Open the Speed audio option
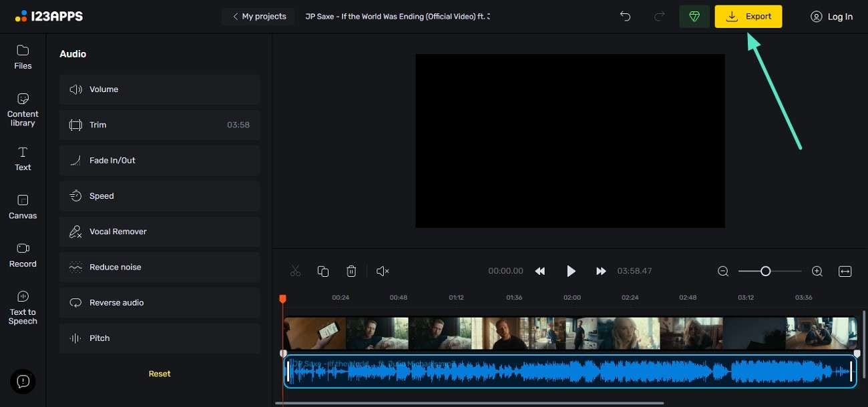Viewport: 868px width, 407px height. [160, 196]
